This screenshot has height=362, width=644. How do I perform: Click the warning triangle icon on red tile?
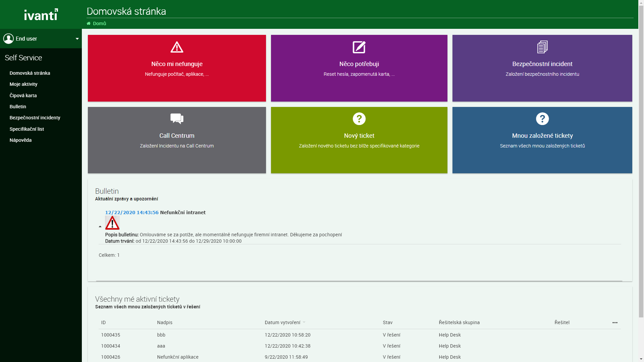click(177, 47)
